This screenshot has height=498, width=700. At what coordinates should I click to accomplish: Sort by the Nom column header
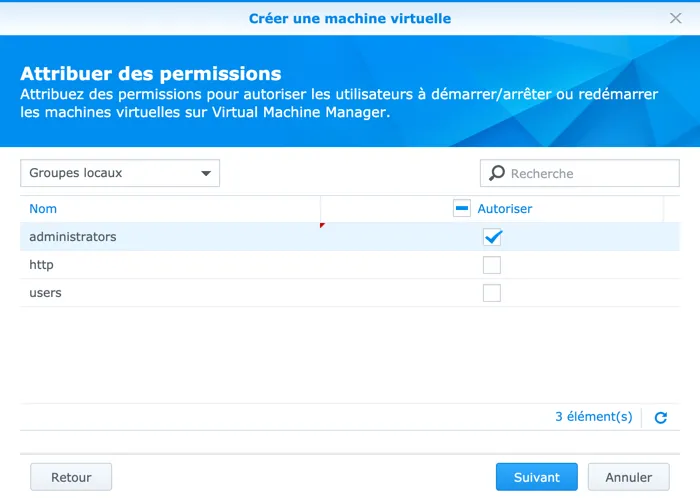(x=43, y=209)
